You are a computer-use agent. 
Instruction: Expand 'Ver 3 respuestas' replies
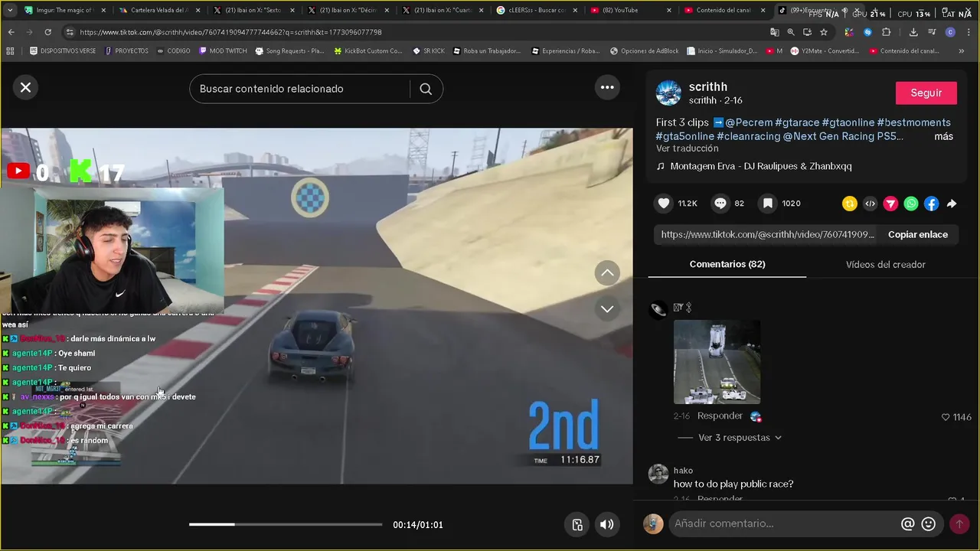[740, 438]
